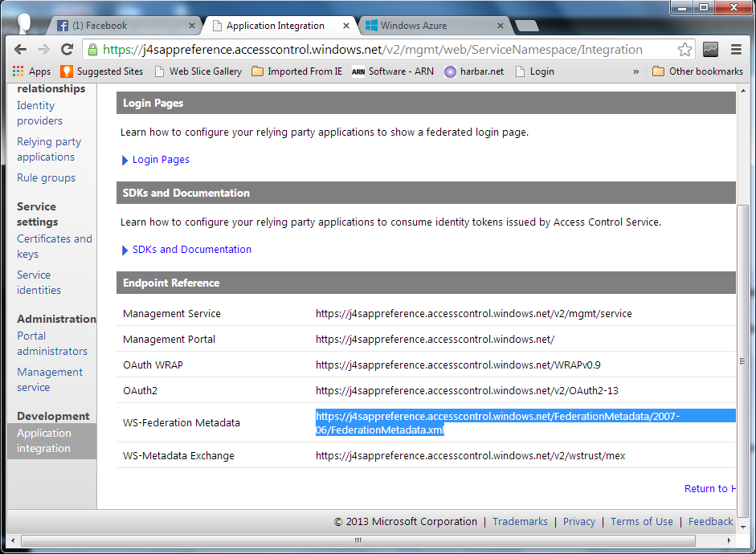The width and height of the screenshot is (756, 554).
Task: Click the address bar URL
Action: 372,50
